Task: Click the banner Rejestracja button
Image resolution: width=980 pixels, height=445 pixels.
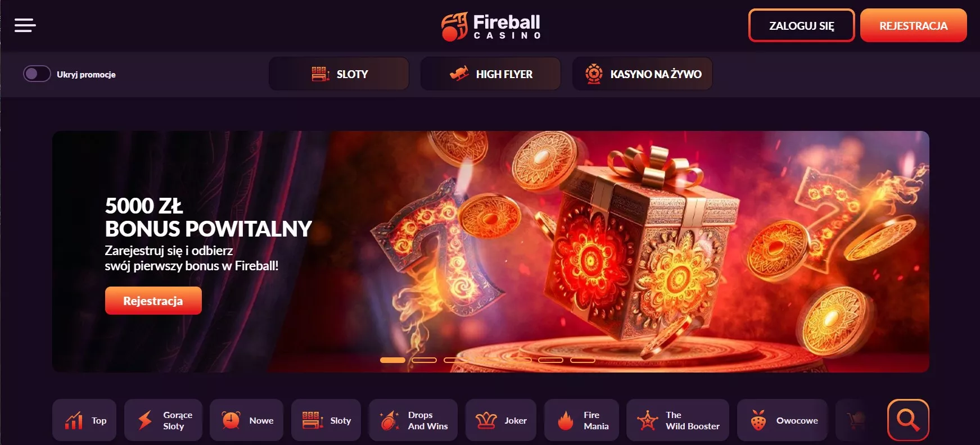Action: point(153,301)
